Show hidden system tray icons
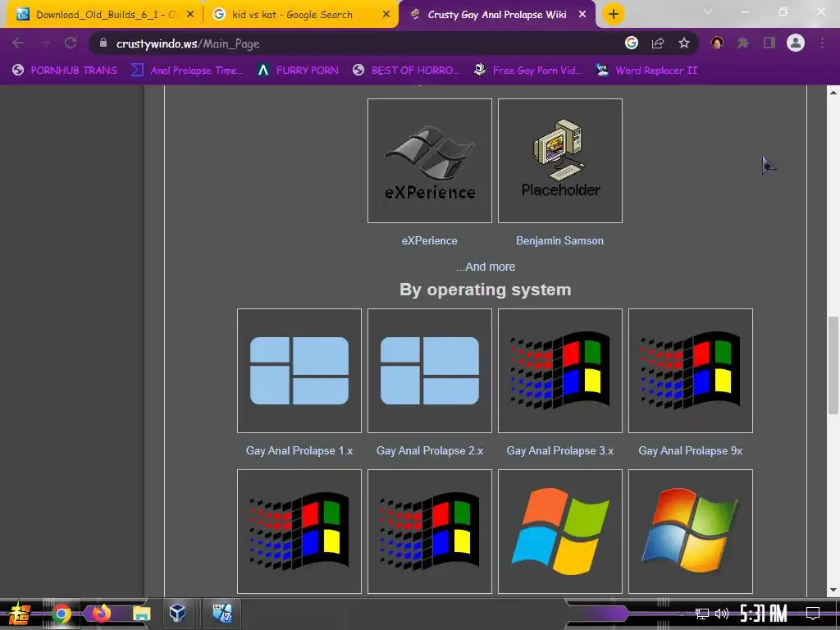The width and height of the screenshot is (840, 630). point(682,614)
